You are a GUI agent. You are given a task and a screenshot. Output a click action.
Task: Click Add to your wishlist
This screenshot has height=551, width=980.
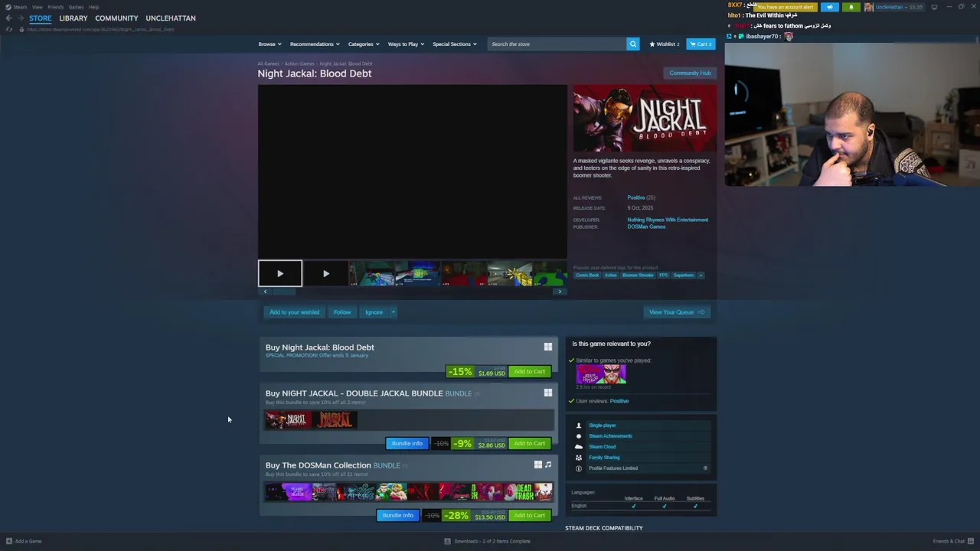(x=294, y=312)
